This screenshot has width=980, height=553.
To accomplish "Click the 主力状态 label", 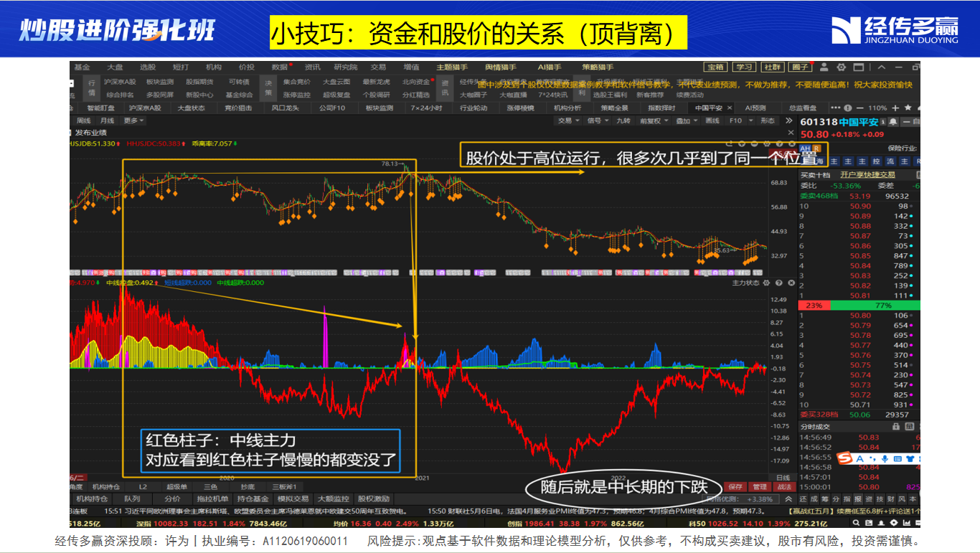I will tap(746, 283).
